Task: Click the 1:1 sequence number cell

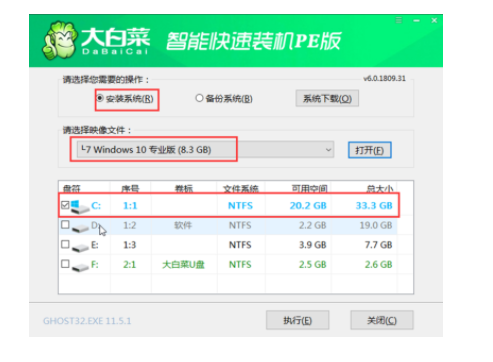Action: [x=130, y=205]
